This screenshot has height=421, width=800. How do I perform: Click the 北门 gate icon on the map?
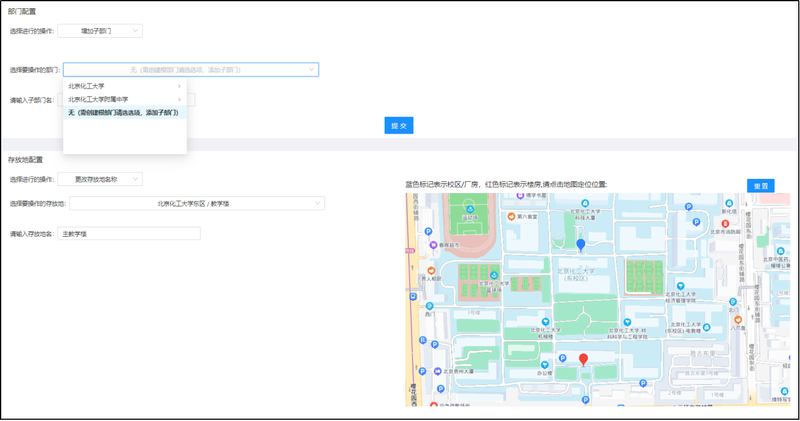click(733, 302)
